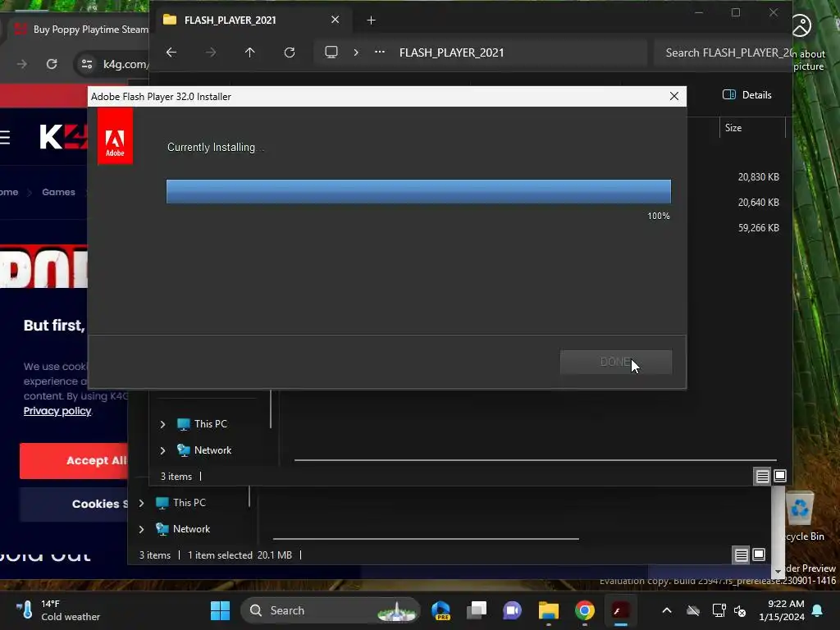The width and height of the screenshot is (840, 630).
Task: Click horizontal scrollbar in front Explorer
Action: click(535, 459)
